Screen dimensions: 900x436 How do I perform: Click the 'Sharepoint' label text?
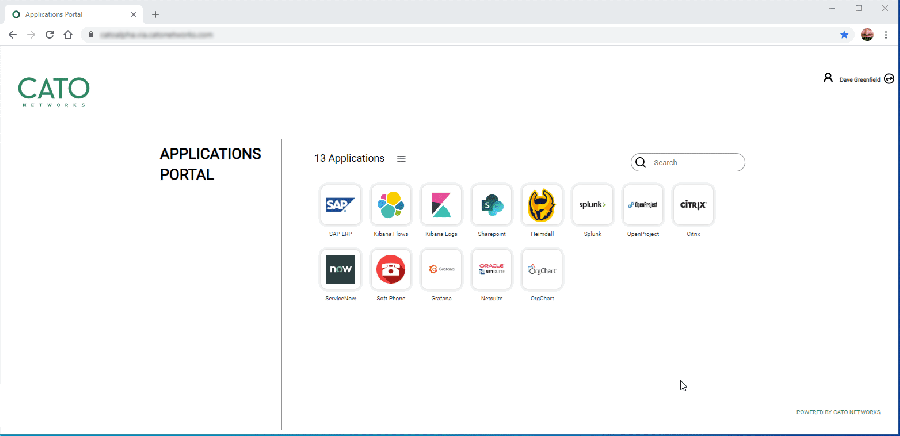[x=492, y=234]
